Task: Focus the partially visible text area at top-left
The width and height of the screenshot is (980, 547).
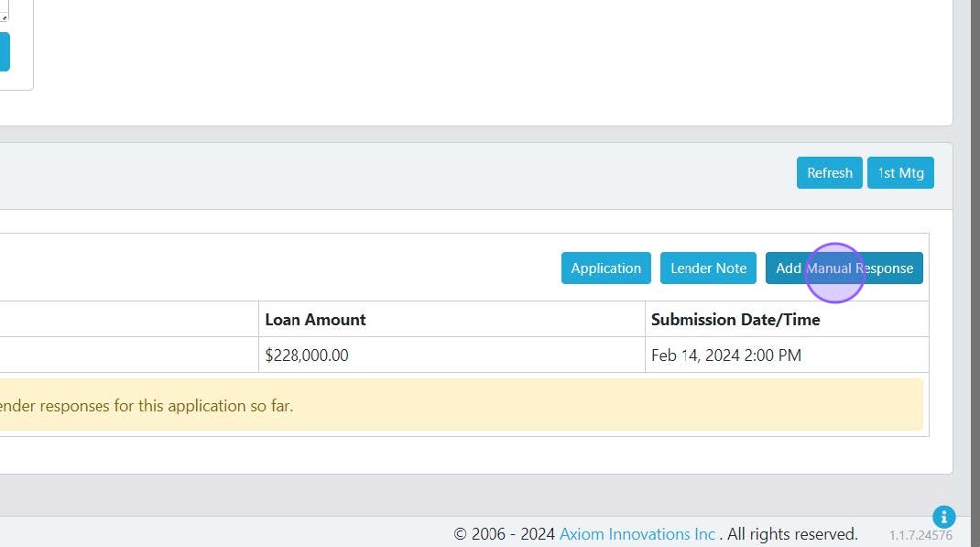Action: 4,11
